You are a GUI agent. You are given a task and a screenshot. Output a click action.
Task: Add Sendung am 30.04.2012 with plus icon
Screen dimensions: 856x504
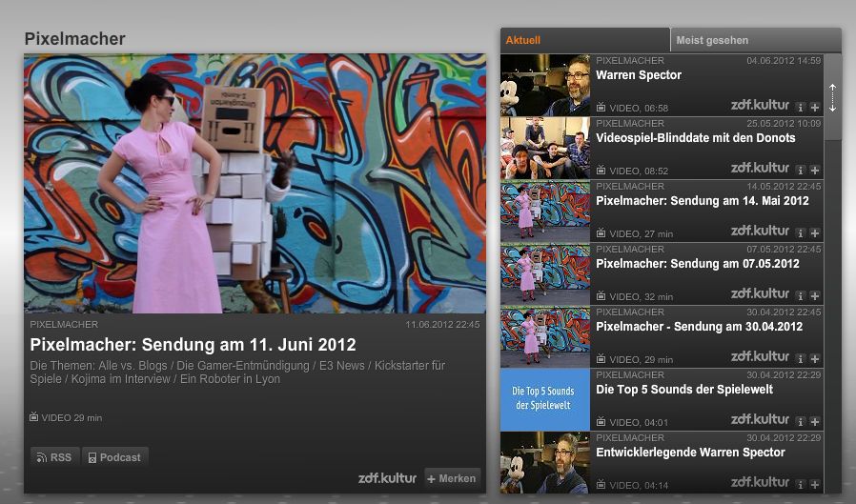tap(814, 358)
